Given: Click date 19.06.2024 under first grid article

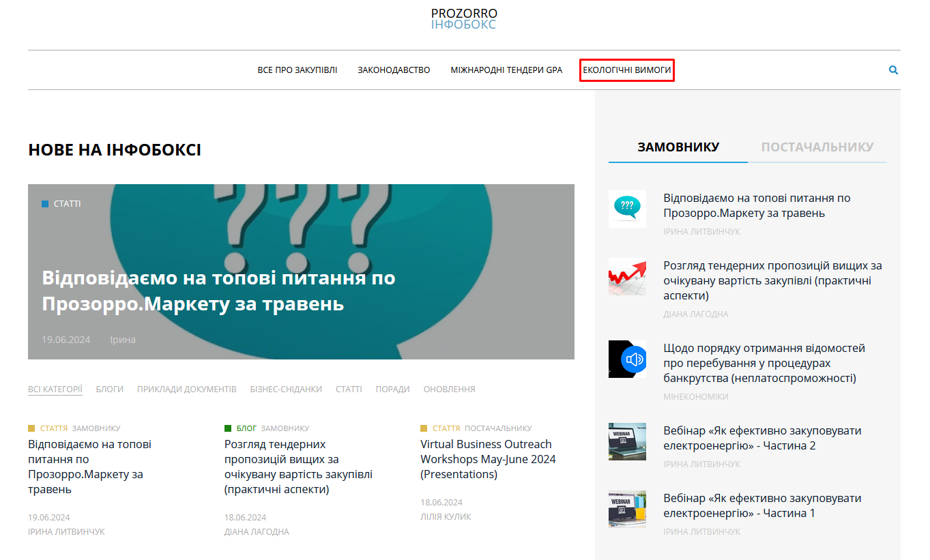Looking at the screenshot, I should (49, 517).
